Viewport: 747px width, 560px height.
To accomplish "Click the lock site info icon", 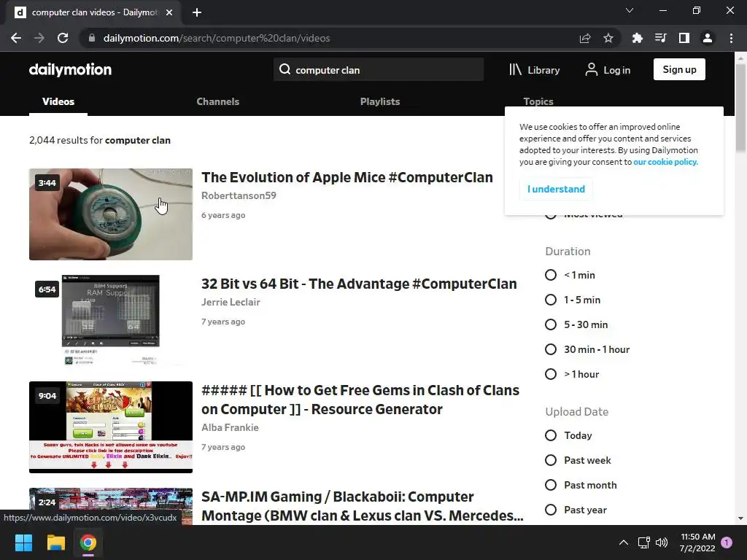I will (92, 38).
